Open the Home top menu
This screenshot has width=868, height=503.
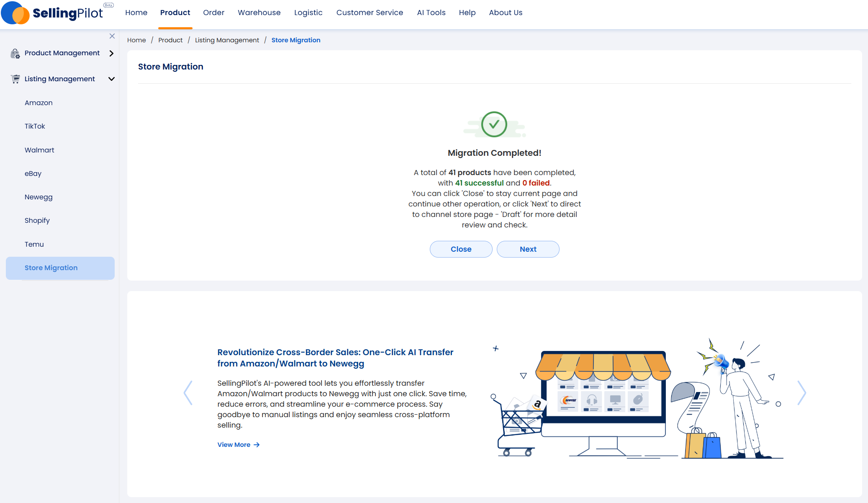tap(136, 13)
